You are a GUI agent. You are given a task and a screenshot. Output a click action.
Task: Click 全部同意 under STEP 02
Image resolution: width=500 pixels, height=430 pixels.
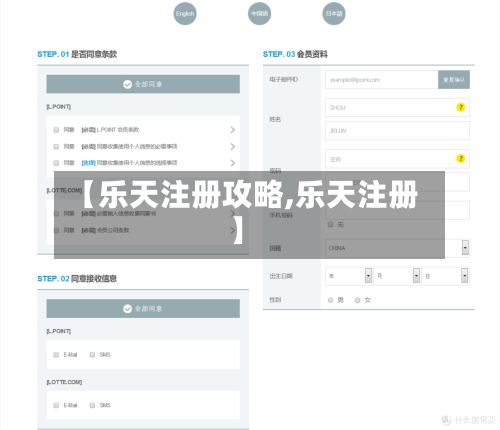point(143,309)
